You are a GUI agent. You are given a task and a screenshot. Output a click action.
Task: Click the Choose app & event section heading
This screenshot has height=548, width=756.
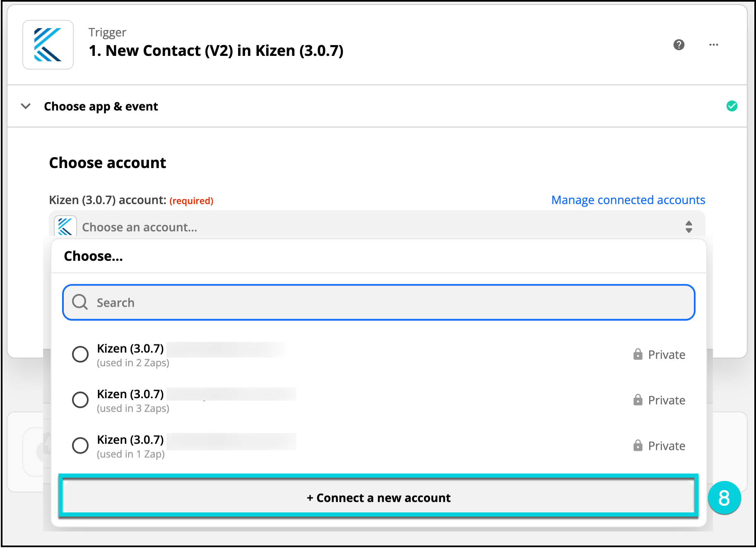pyautogui.click(x=101, y=106)
